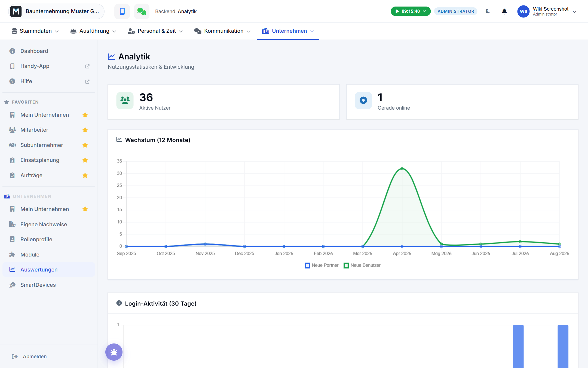Select Auswertungen in sidebar
588x368 pixels.
click(49, 270)
